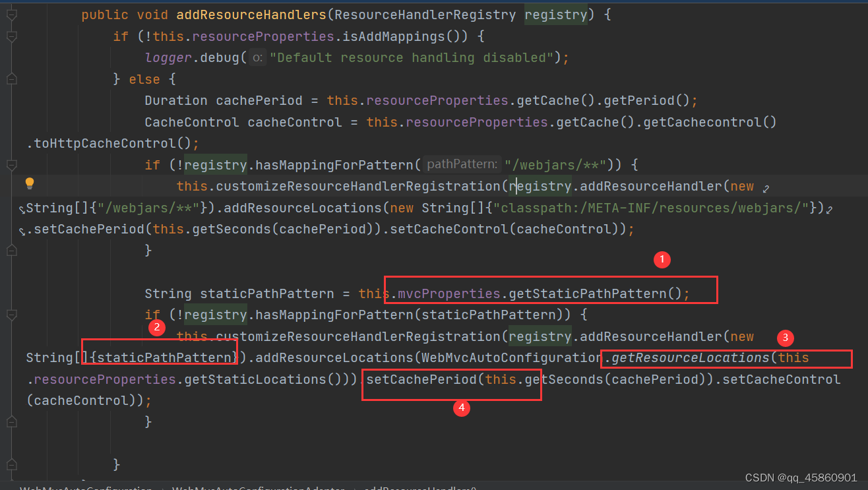Collapse the fold marker beside the webjars if-statement
The height and width of the screenshot is (490, 868).
click(x=11, y=165)
